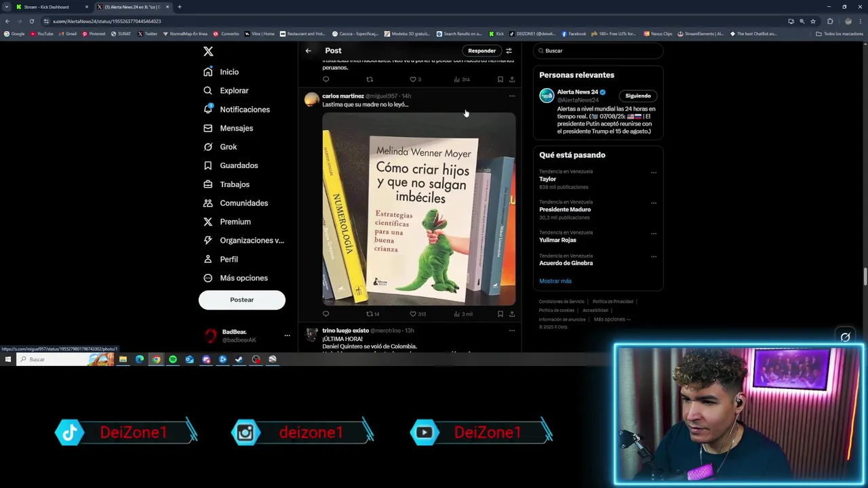Bookmark this page with the star icon
This screenshot has height=488, width=868.
[x=812, y=21]
